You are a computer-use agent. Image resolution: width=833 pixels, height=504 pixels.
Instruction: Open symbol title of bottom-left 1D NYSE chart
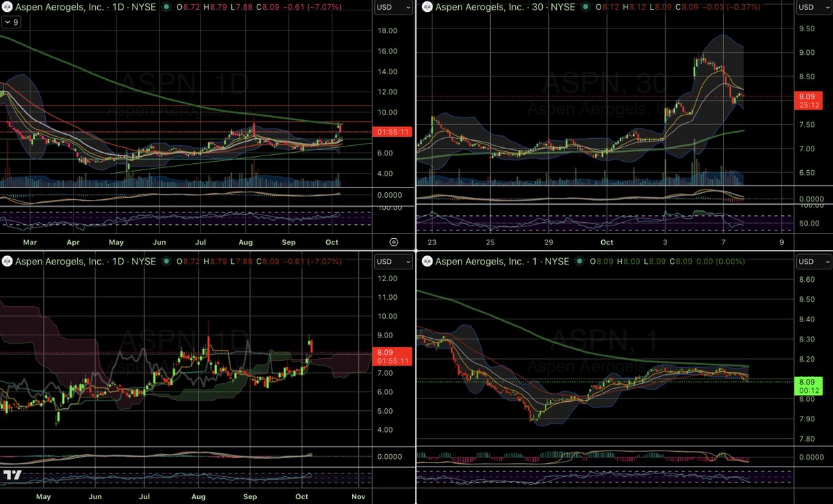(86, 262)
